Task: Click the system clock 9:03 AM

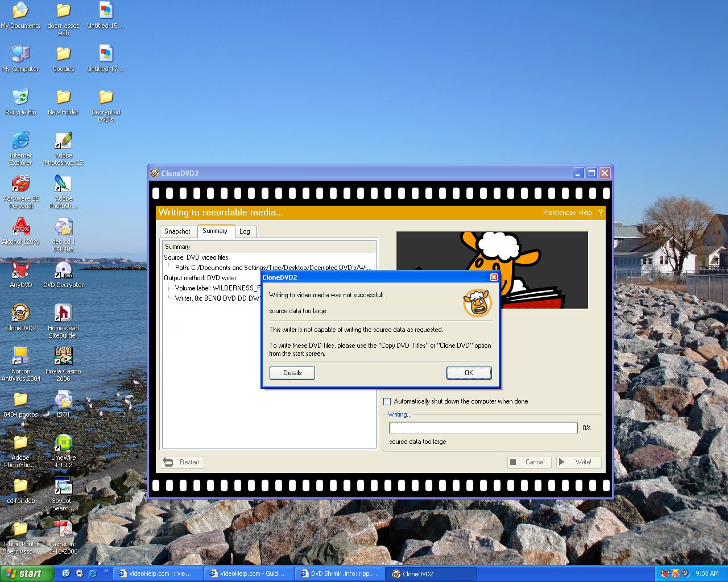Action: coord(707,573)
